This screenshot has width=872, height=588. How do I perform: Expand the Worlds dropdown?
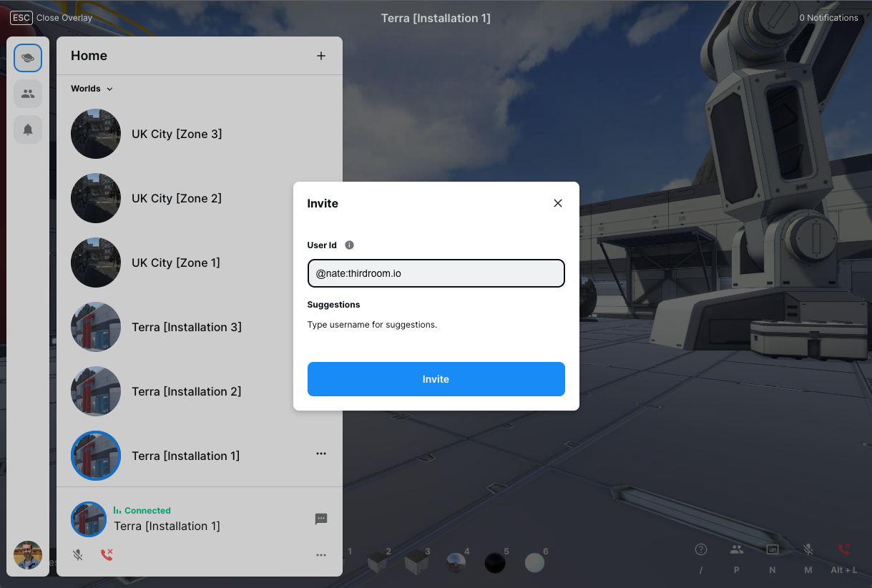click(x=92, y=89)
